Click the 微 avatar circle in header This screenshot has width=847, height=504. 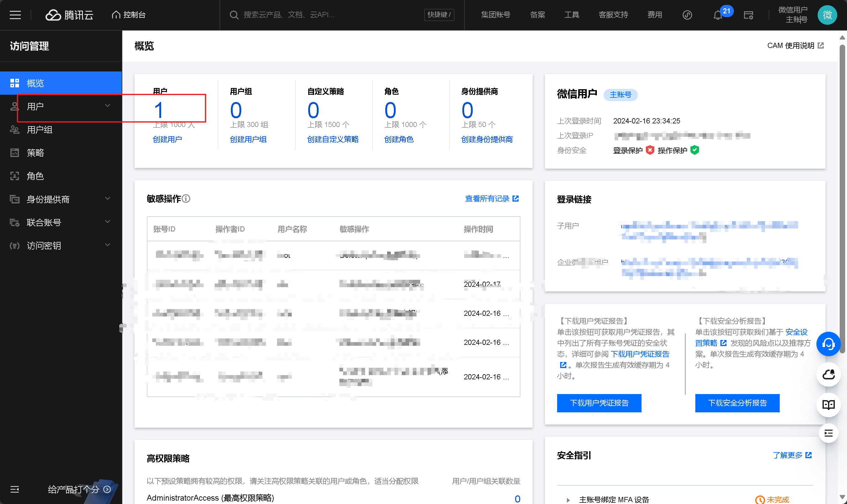click(x=827, y=15)
